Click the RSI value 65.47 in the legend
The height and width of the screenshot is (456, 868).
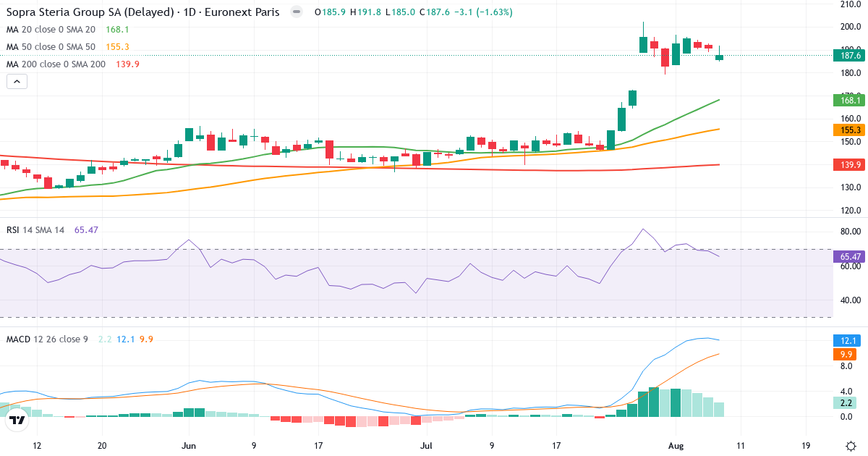(86, 229)
